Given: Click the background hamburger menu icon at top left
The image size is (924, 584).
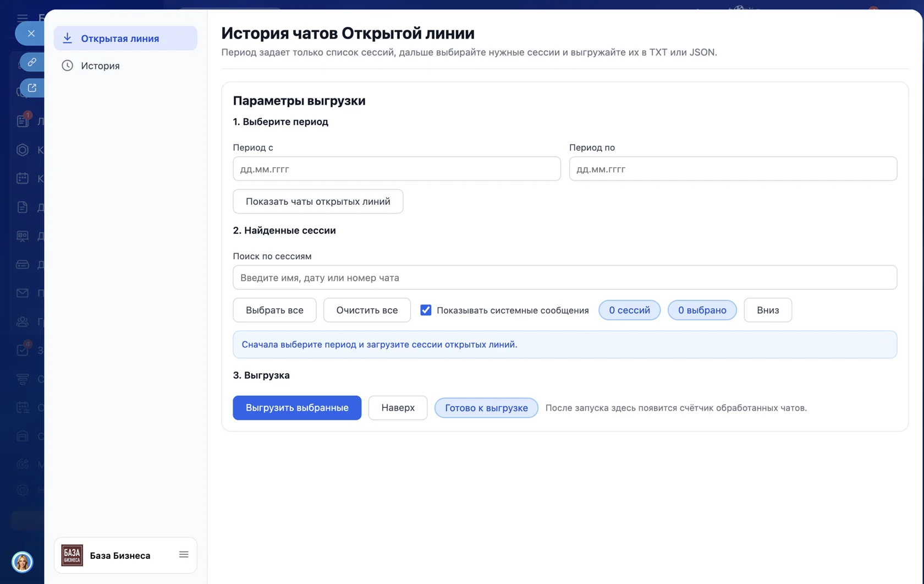Looking at the screenshot, I should tap(23, 17).
